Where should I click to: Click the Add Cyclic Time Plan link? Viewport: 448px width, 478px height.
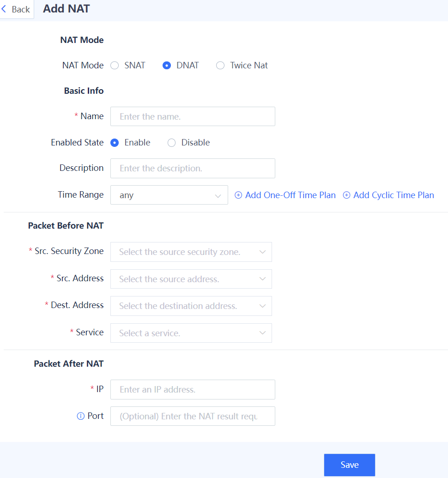click(388, 195)
